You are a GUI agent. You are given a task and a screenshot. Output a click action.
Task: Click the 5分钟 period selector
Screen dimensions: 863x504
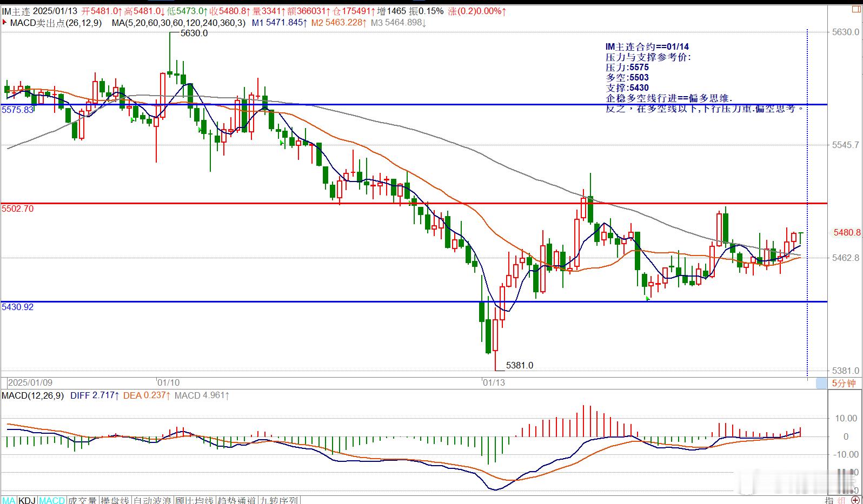pyautogui.click(x=844, y=383)
